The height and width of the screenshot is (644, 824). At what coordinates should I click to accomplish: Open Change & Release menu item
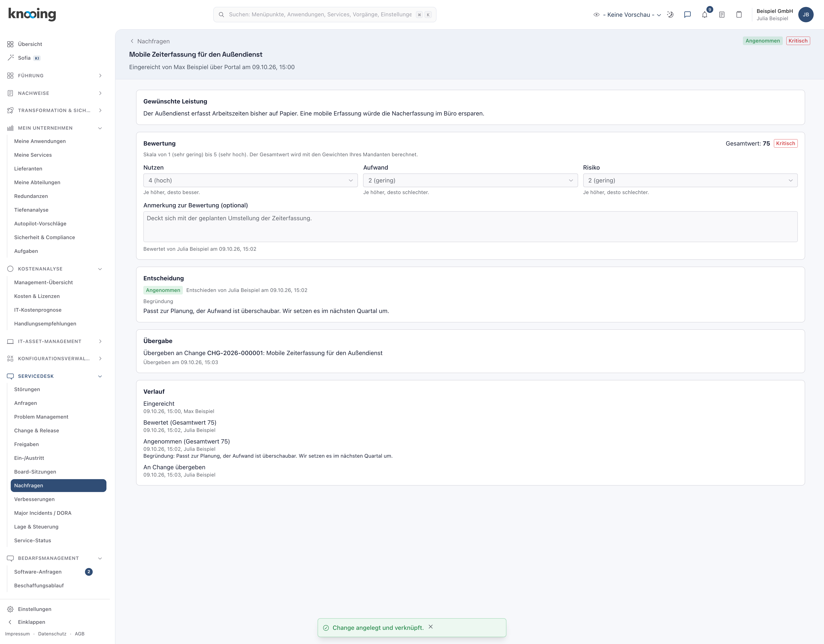coord(59,430)
